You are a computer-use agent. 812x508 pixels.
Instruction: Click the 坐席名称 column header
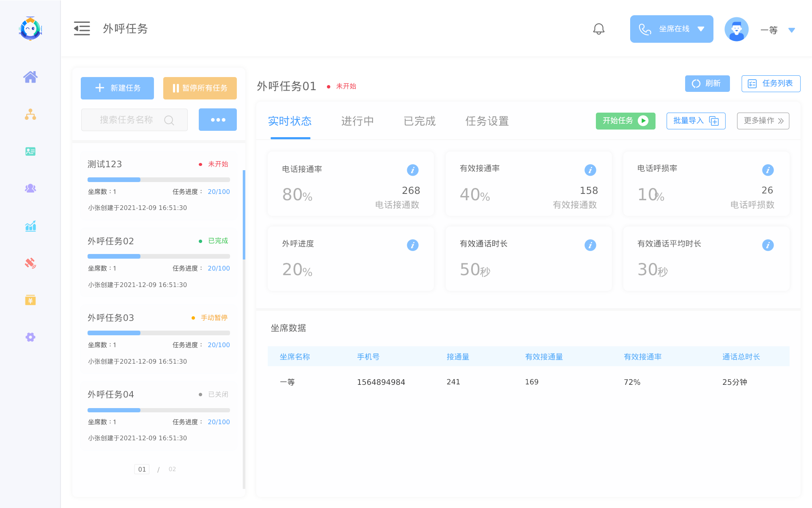[295, 357]
